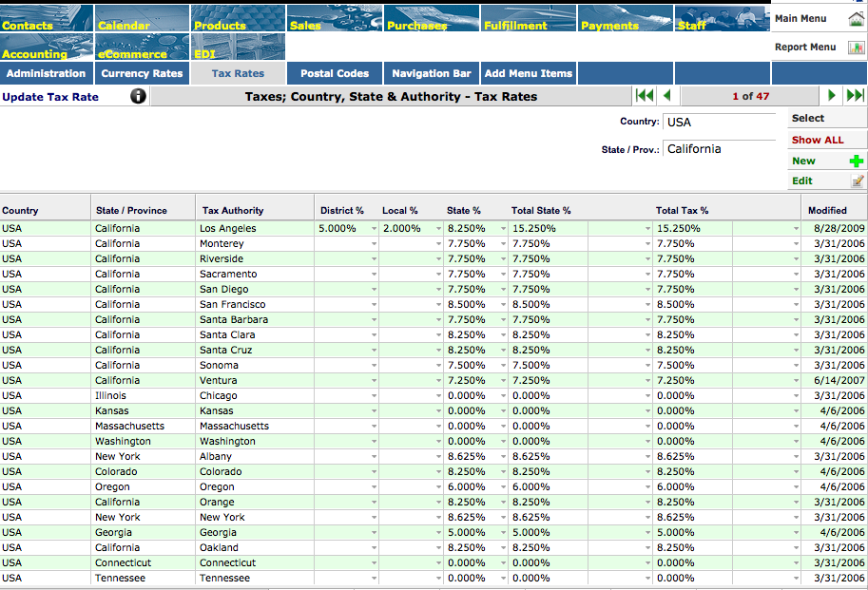Open District % dropdown for Los Angeles
Screen dimensions: 868x590
pyautogui.click(x=374, y=228)
